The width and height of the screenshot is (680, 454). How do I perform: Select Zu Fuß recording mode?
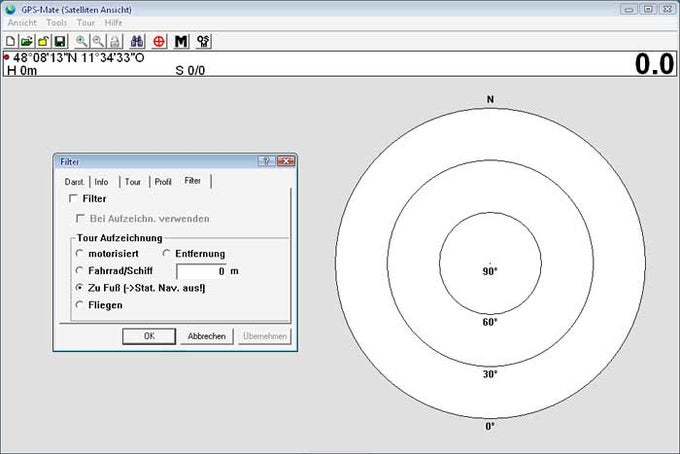79,287
